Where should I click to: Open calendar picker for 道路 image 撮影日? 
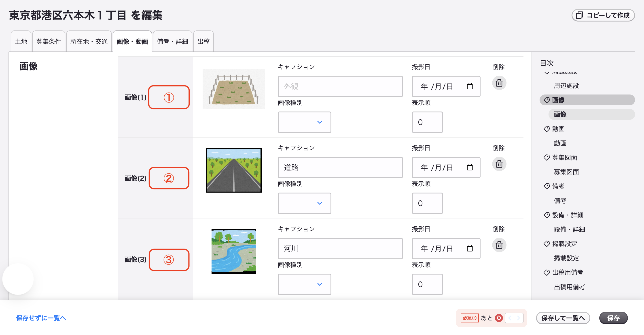(x=470, y=167)
